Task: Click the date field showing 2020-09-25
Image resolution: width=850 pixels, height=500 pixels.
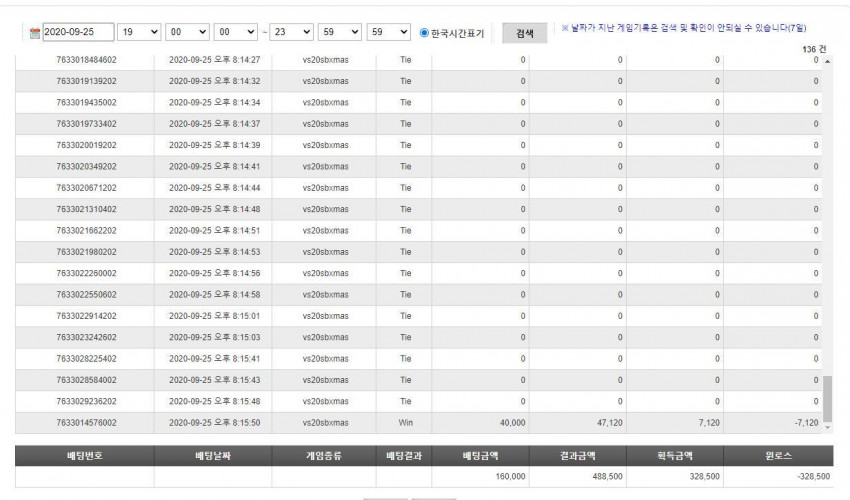Action: [x=78, y=32]
